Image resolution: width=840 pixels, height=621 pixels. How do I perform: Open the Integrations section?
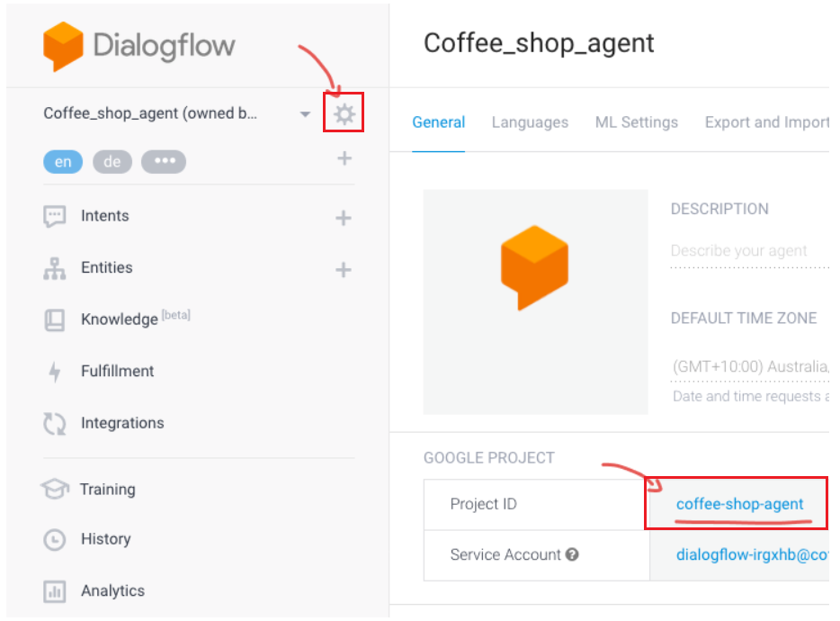(104, 423)
